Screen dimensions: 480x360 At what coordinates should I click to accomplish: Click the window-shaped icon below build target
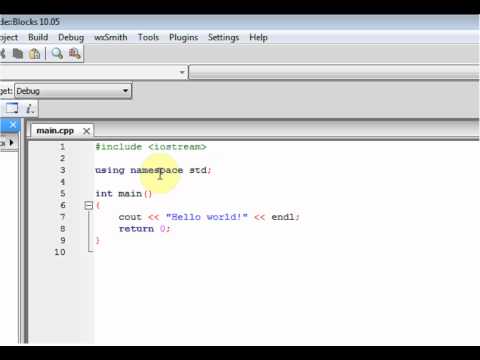pos(12,108)
